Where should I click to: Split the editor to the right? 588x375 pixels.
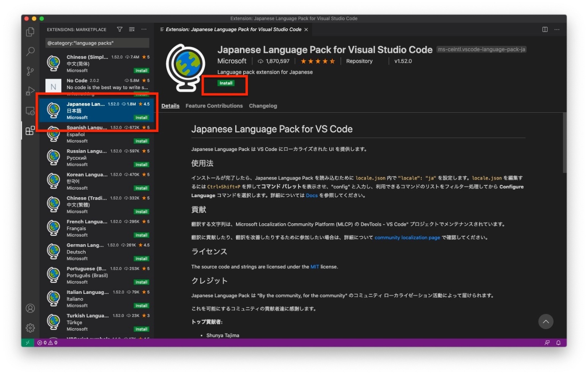point(545,29)
